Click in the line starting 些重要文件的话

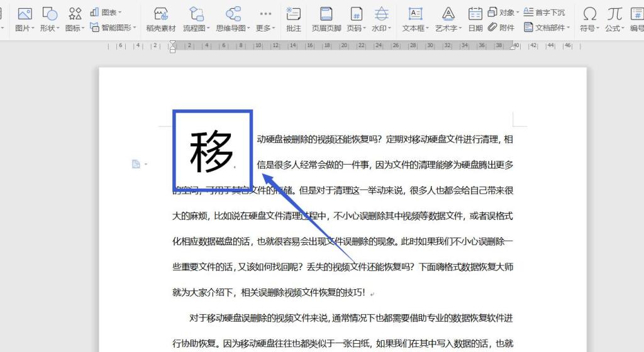tap(343, 267)
